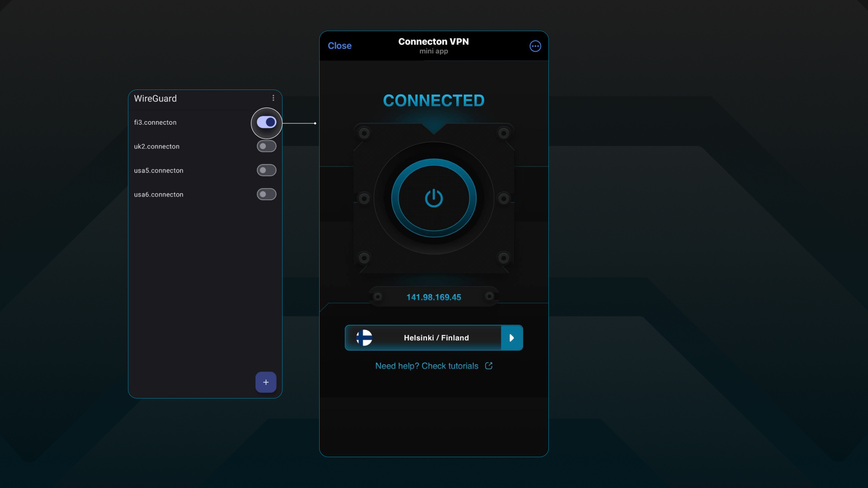Click the IP address 141.98.169.45
Viewport: 868px width, 488px height.
coord(434,297)
